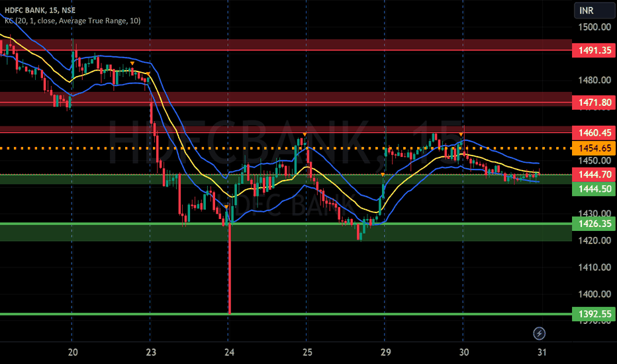This screenshot has width=617, height=364.
Task: Click the 1410.00 price axis value
Action: (x=594, y=267)
